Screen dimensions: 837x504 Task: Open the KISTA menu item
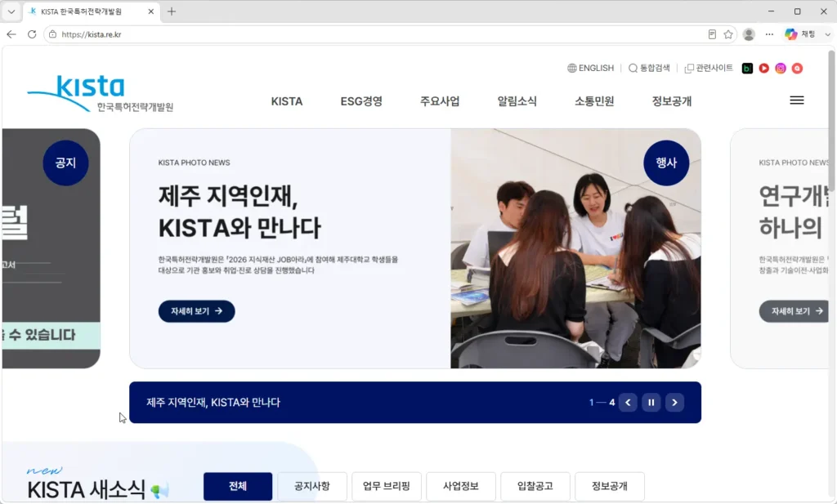pos(287,101)
